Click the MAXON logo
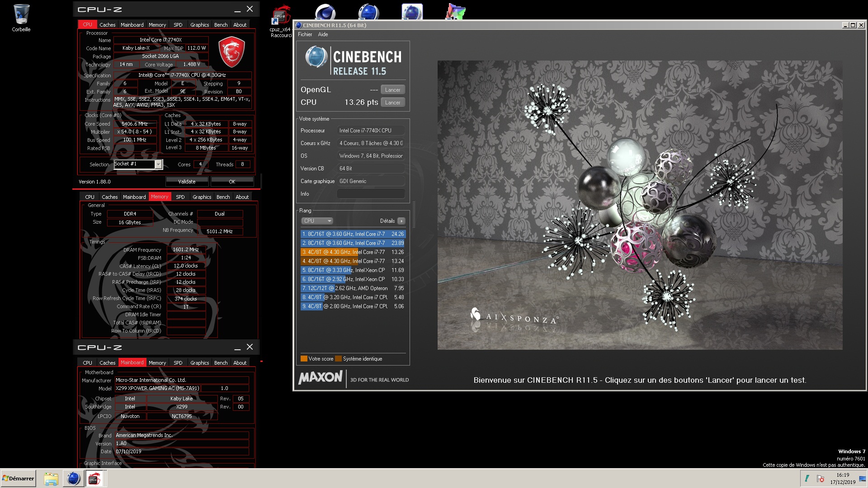Screen dimensions: 868x488 [321, 377]
